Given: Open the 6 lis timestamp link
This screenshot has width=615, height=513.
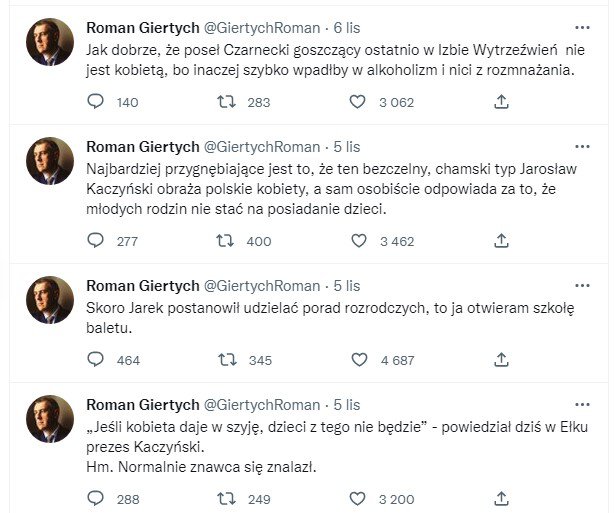Looking at the screenshot, I should point(347,28).
